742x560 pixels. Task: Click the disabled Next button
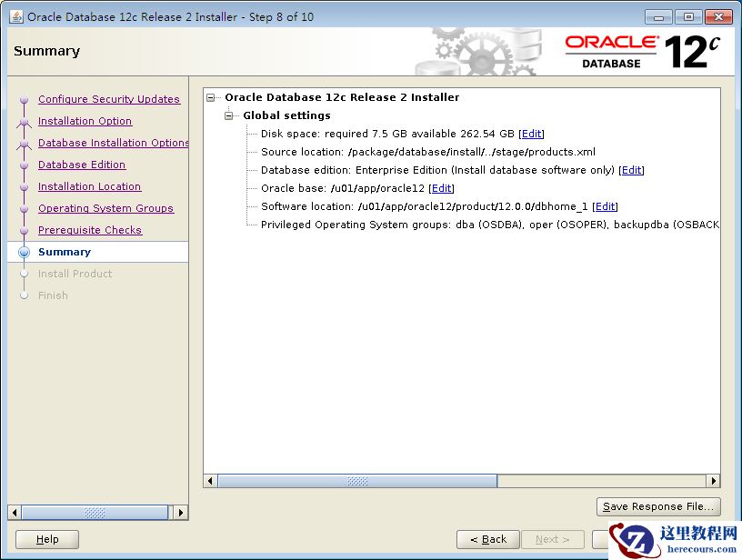(553, 539)
